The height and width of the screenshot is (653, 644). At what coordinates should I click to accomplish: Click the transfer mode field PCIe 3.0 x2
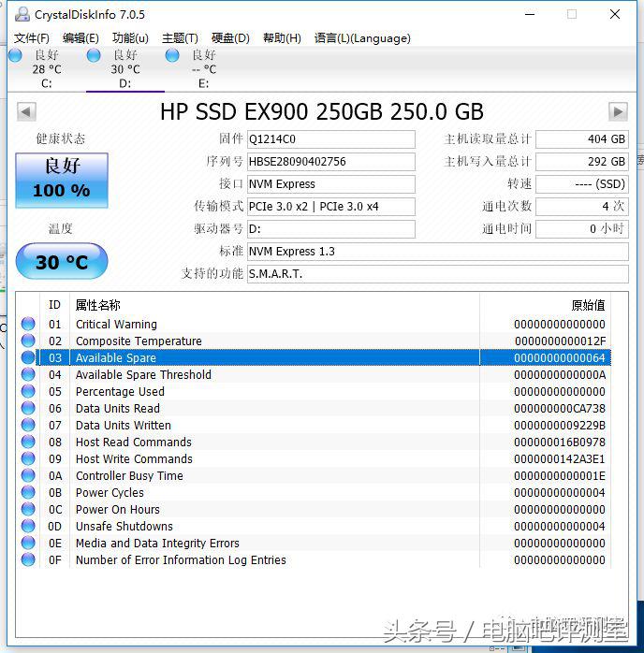pos(331,207)
